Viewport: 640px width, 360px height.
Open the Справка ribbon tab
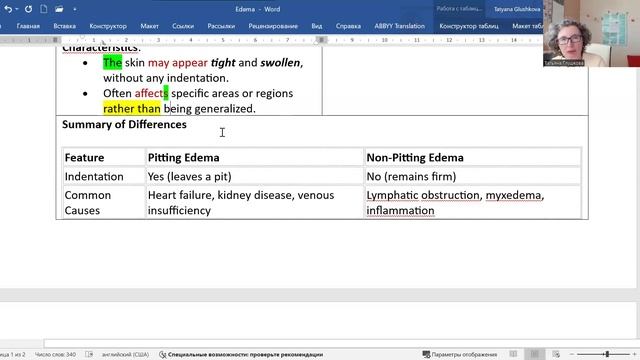pyautogui.click(x=348, y=26)
